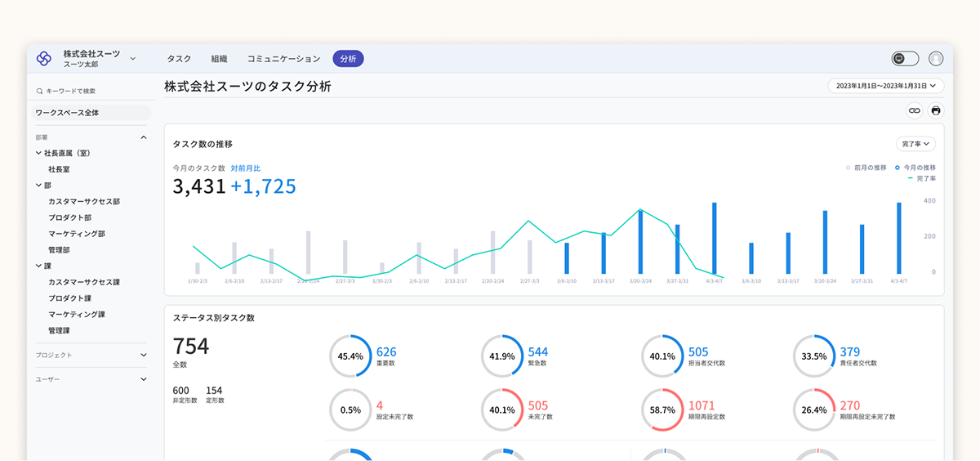This screenshot has height=461, width=980.
Task: Select プロダクト課 in sidebar
Action: 70,298
